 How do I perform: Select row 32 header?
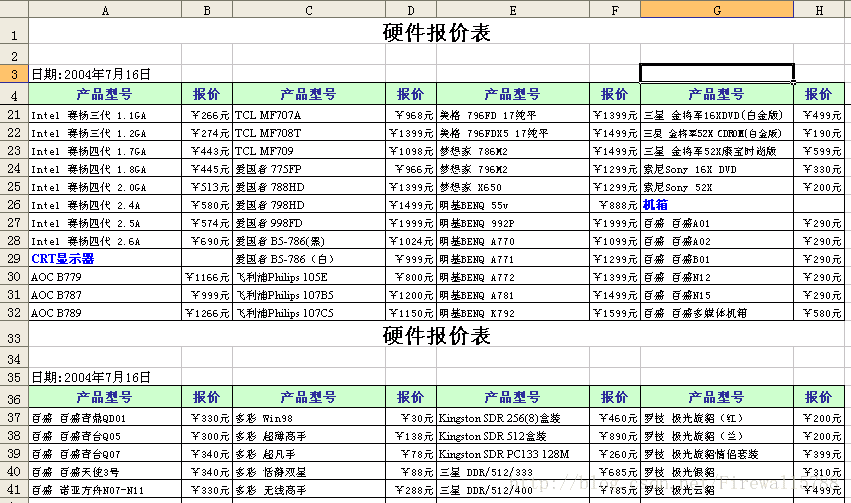(14, 313)
